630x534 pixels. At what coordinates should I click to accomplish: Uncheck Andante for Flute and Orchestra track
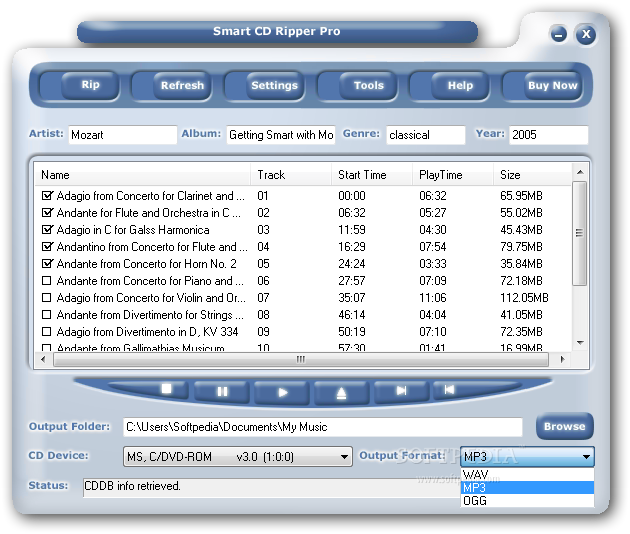[47, 213]
